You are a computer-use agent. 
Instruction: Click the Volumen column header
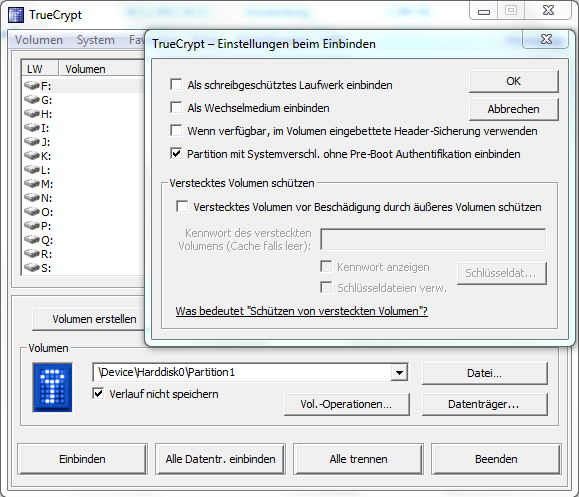click(x=101, y=69)
